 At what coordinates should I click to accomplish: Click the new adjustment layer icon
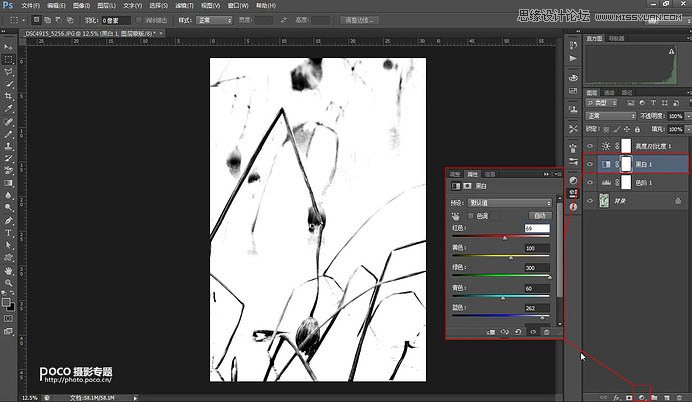639,396
